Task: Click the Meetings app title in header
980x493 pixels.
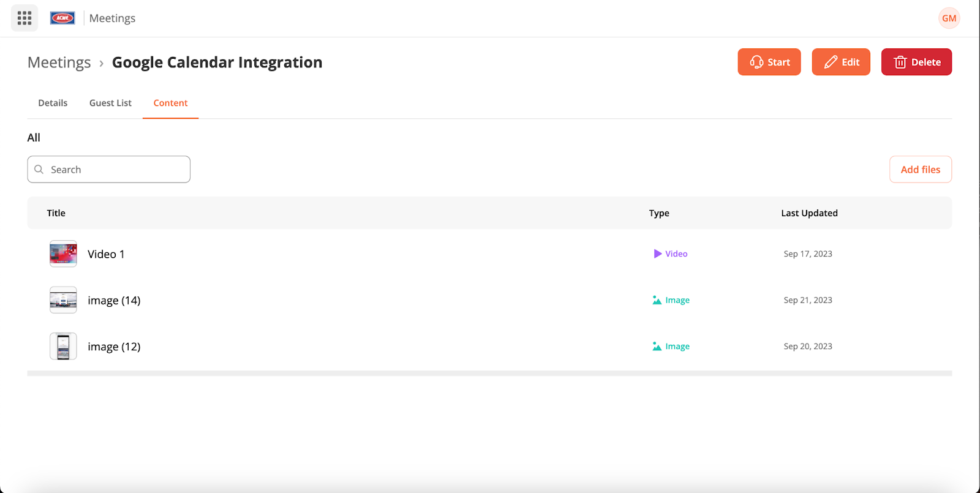Action: pos(112,18)
